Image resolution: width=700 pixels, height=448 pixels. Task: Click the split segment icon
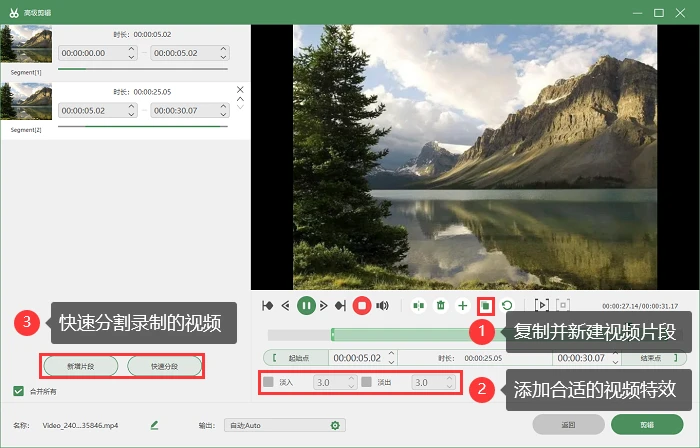point(418,306)
